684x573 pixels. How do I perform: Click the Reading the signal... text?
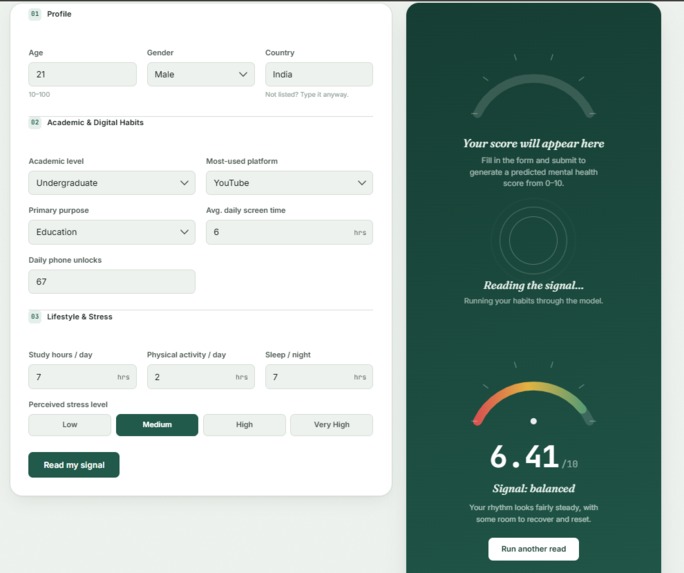click(x=534, y=285)
